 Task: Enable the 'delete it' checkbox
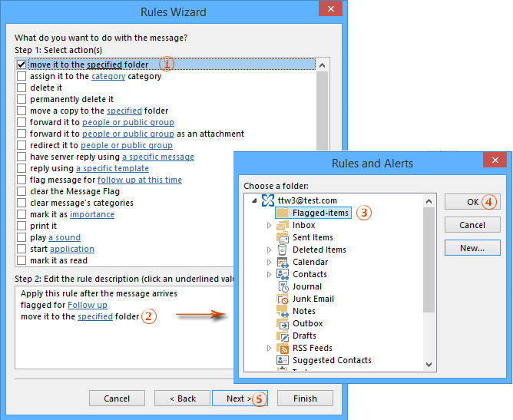click(x=22, y=88)
